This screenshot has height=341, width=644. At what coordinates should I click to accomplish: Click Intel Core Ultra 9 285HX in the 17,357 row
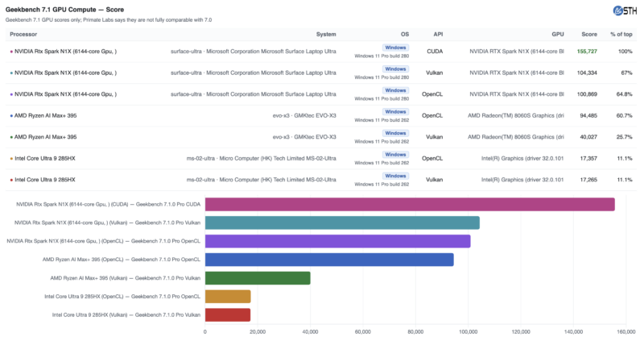coord(45,158)
